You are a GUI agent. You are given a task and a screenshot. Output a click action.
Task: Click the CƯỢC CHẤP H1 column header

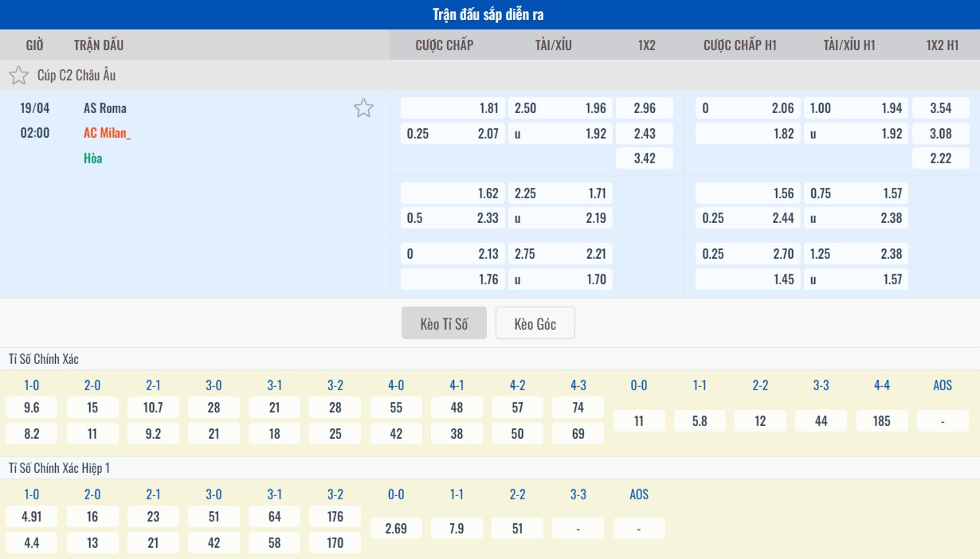pyautogui.click(x=739, y=45)
